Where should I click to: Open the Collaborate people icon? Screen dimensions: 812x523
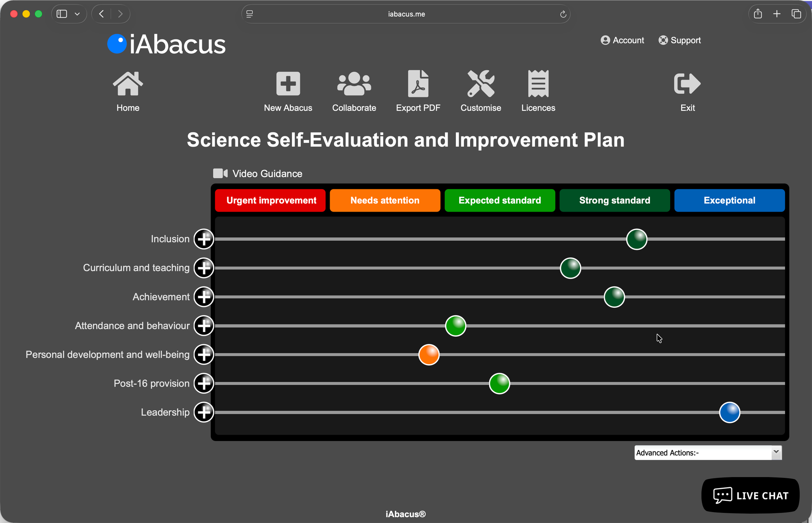tap(354, 84)
